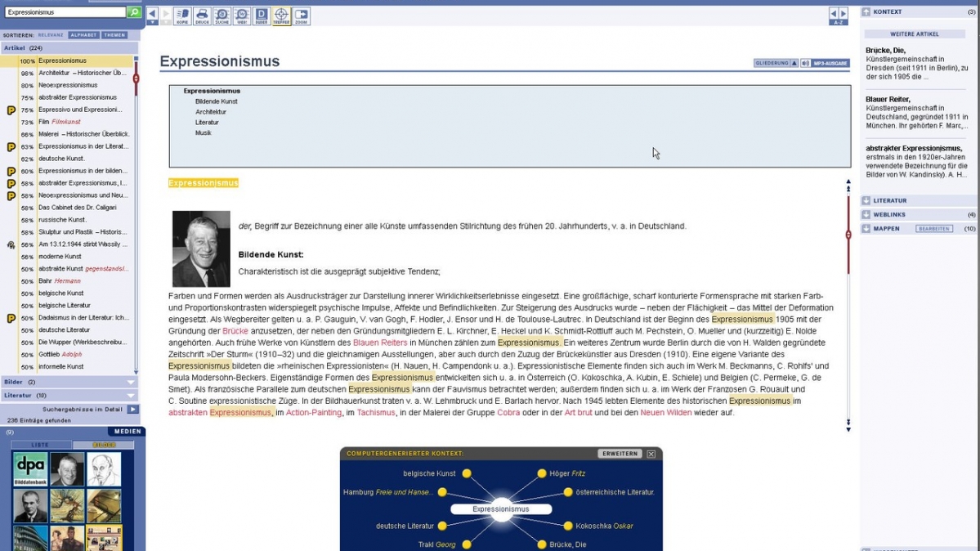Screen dimensions: 980x551
Task: Open the Suche toolbar icon
Action: (x=222, y=16)
